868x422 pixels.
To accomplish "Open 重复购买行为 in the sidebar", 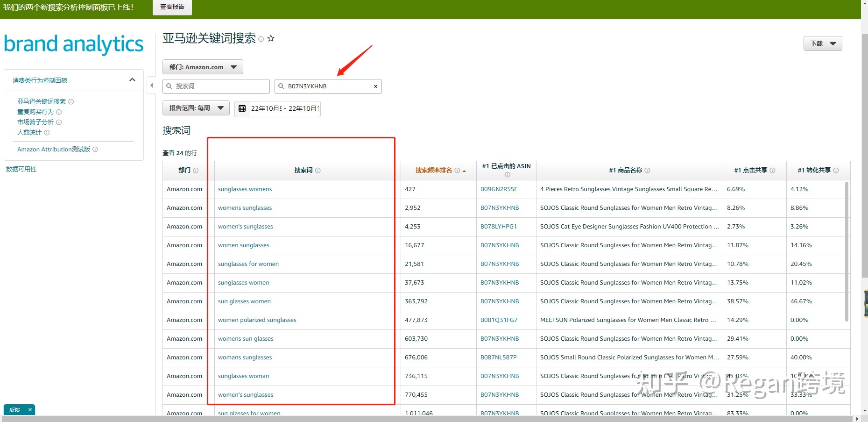I will click(35, 112).
